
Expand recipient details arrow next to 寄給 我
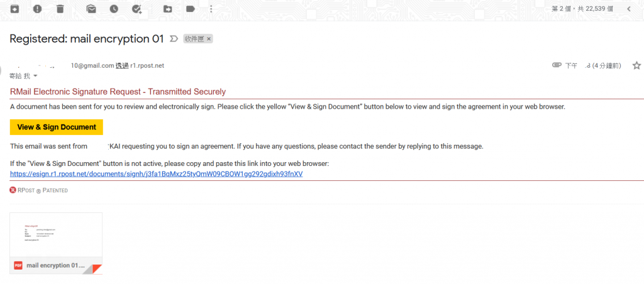click(35, 76)
